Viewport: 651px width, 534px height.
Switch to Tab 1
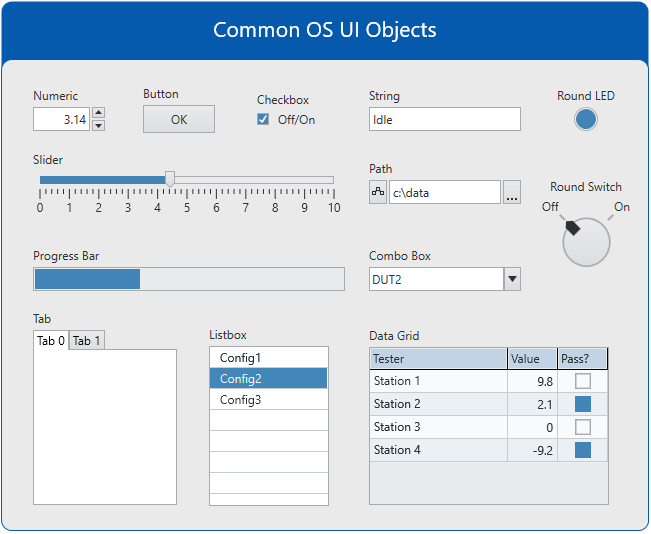click(87, 341)
